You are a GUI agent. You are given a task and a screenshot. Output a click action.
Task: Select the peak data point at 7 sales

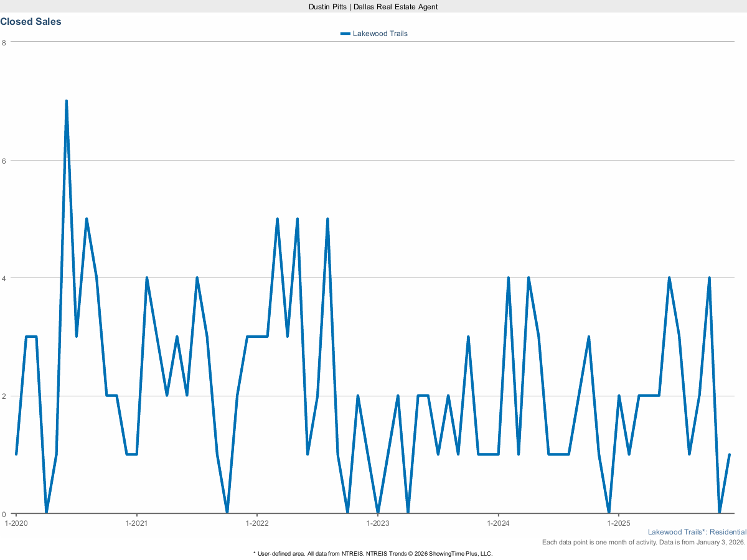click(66, 101)
